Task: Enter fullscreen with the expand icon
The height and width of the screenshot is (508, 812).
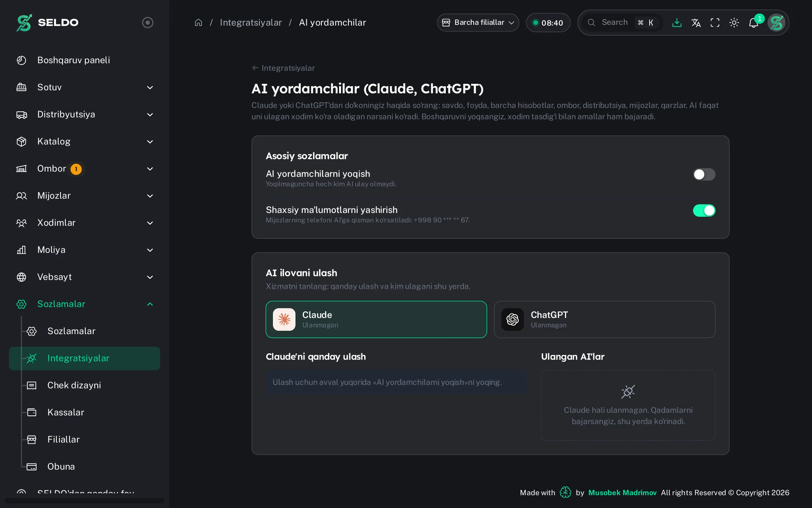Action: (715, 23)
